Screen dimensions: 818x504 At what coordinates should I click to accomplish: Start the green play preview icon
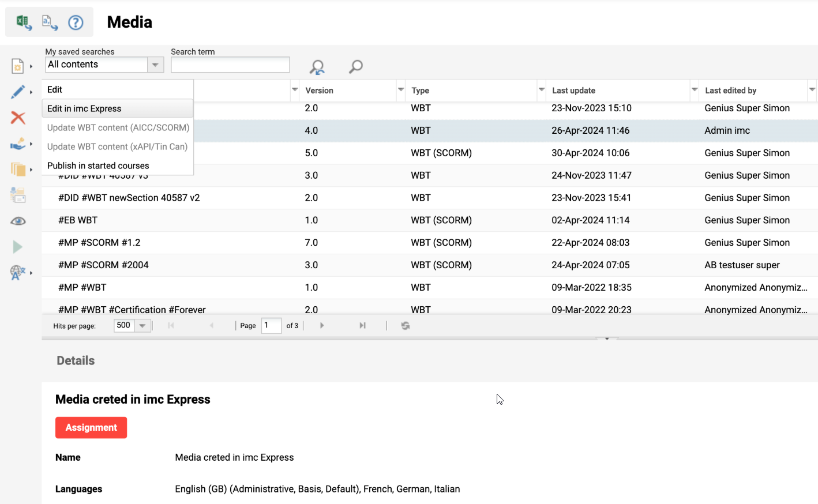click(x=17, y=246)
